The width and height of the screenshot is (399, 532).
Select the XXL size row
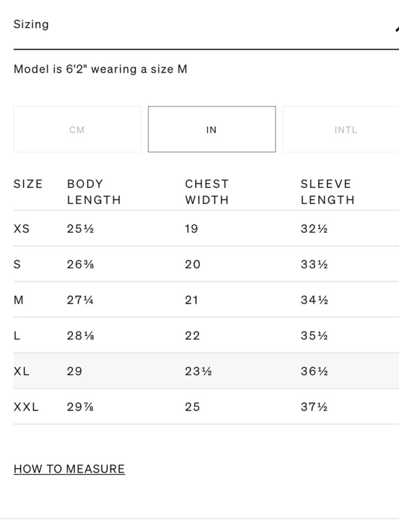pos(206,407)
